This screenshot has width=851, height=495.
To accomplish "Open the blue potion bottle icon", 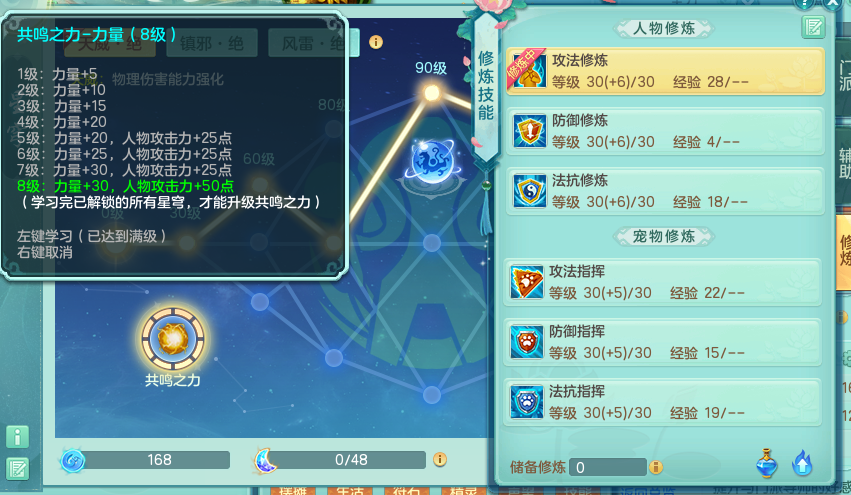I will tap(766, 463).
